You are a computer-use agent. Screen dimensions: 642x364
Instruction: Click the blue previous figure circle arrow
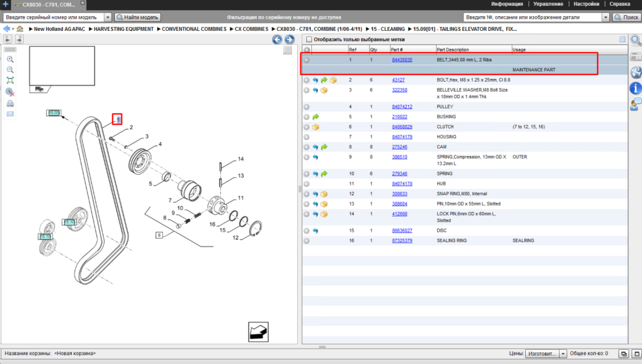click(x=277, y=39)
